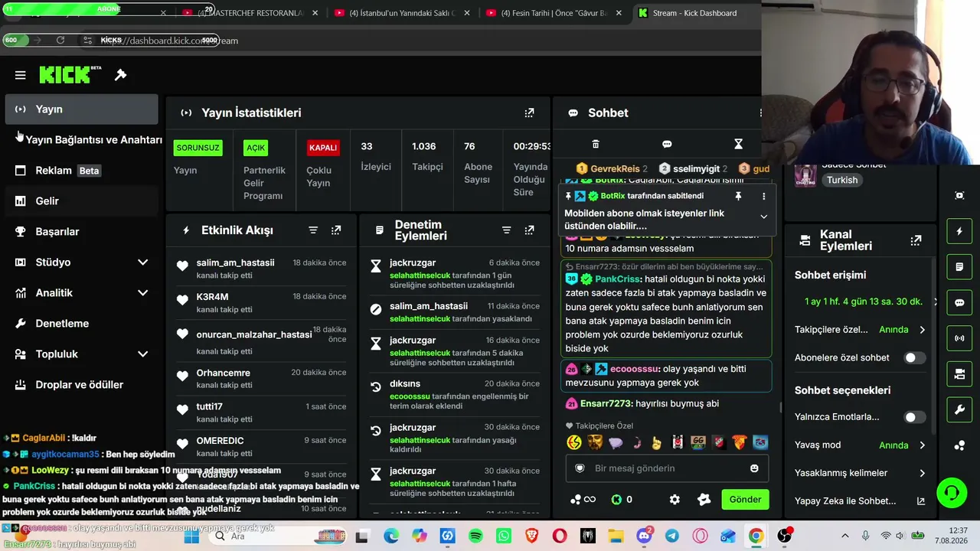This screenshot has width=980, height=551.
Task: Open chat settings gear icon
Action: pyautogui.click(x=675, y=500)
